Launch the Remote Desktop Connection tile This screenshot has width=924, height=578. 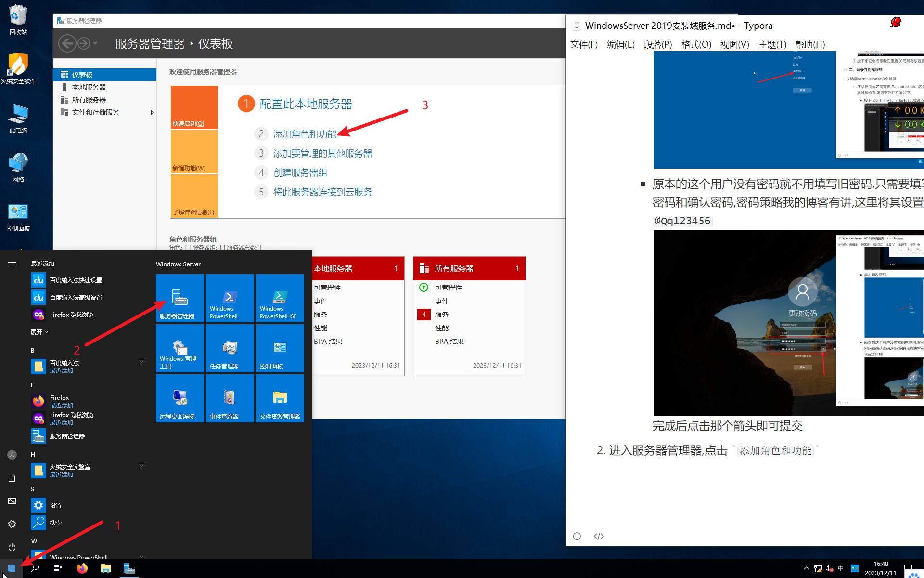(180, 398)
